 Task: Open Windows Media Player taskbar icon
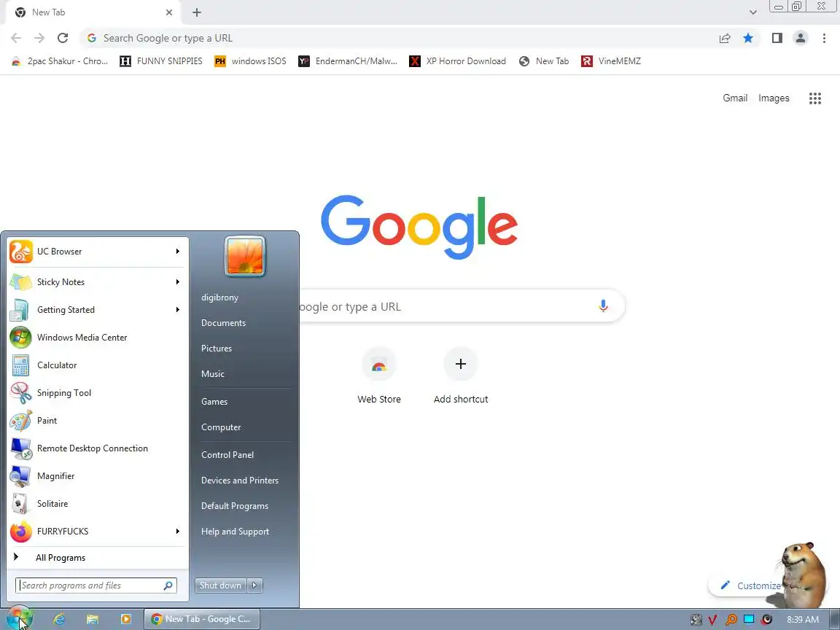coord(125,619)
